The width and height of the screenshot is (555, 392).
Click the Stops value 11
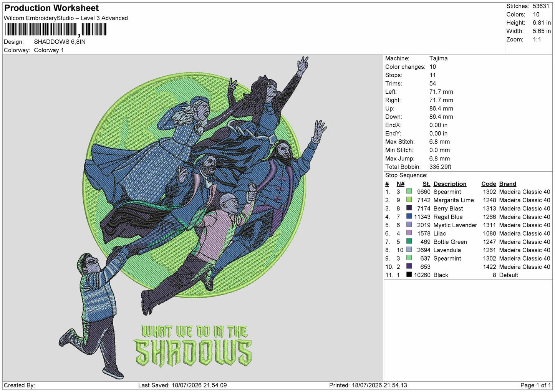432,75
